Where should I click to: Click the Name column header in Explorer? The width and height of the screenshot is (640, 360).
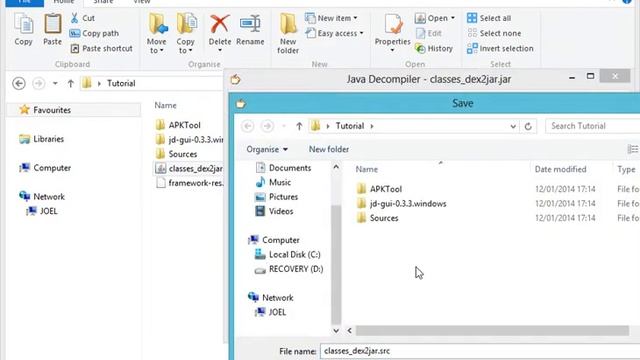point(165,105)
